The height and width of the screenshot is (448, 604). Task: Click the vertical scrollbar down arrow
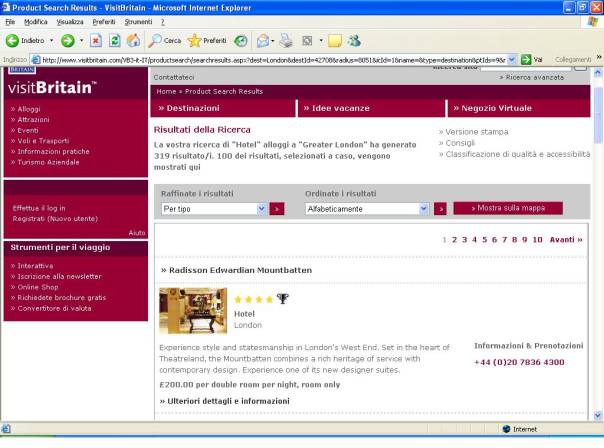pyautogui.click(x=598, y=415)
